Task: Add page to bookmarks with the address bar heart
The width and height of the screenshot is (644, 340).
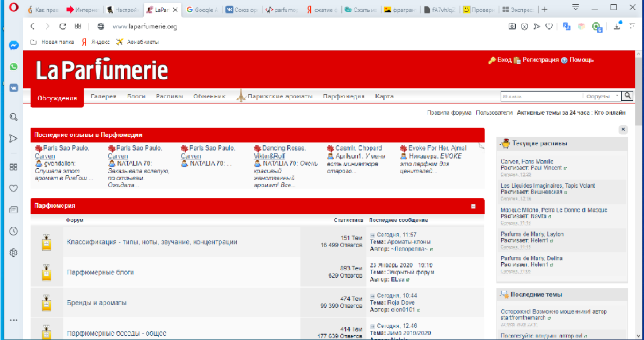Action: coord(549,26)
